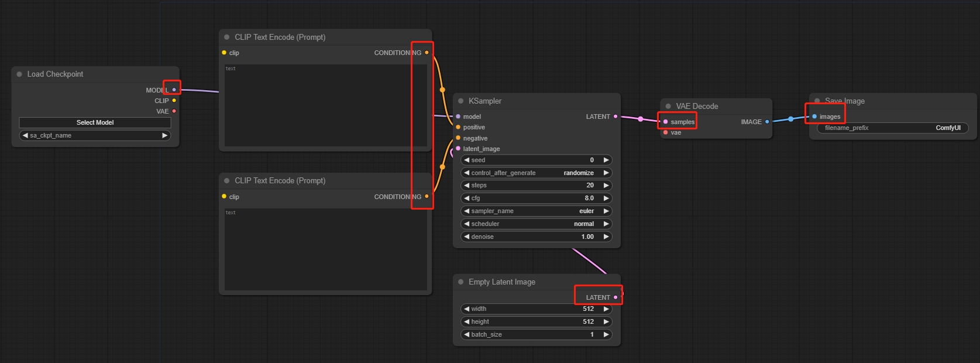Collapse the KSampler node via its title dot
980x363 pixels.
click(461, 101)
